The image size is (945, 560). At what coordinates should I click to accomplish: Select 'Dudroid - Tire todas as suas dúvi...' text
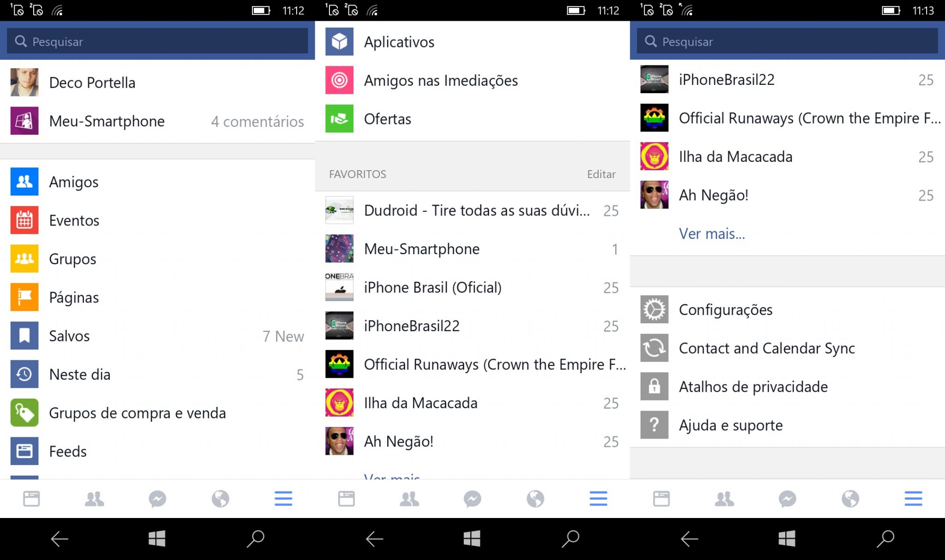(x=477, y=210)
